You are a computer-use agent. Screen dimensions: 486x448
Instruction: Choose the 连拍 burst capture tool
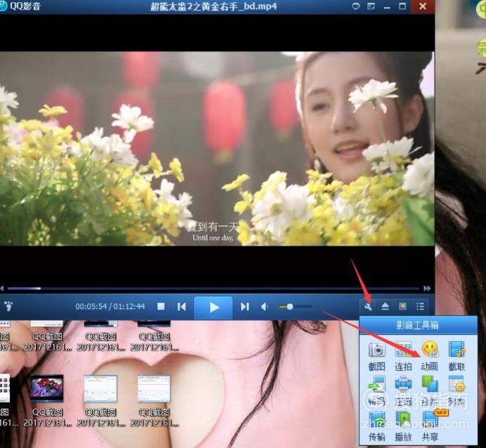point(403,356)
